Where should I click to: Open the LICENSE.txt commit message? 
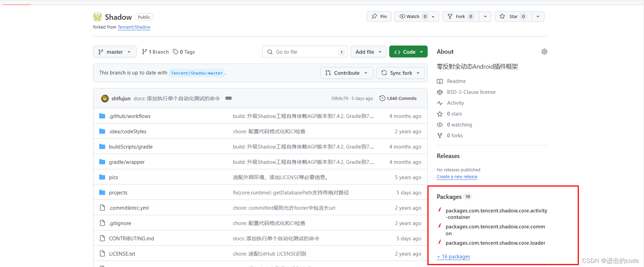(x=269, y=254)
